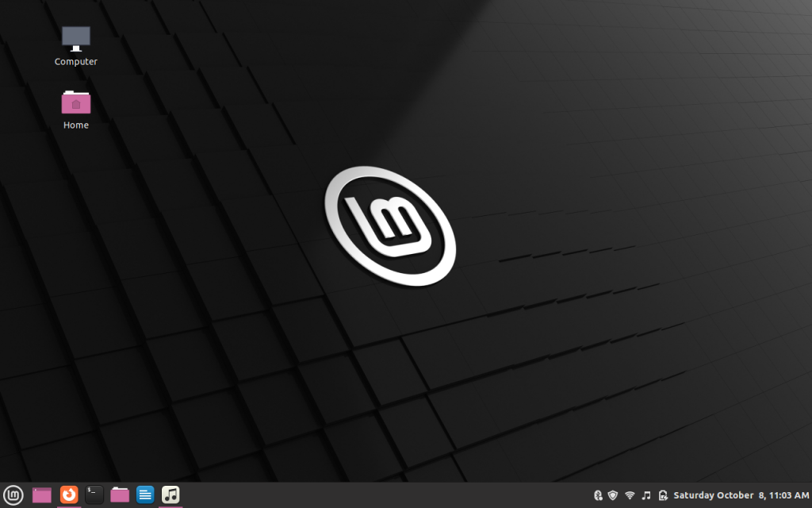Screen dimensions: 812x508
Task: Open the sound applet music note icon
Action: tap(645, 495)
